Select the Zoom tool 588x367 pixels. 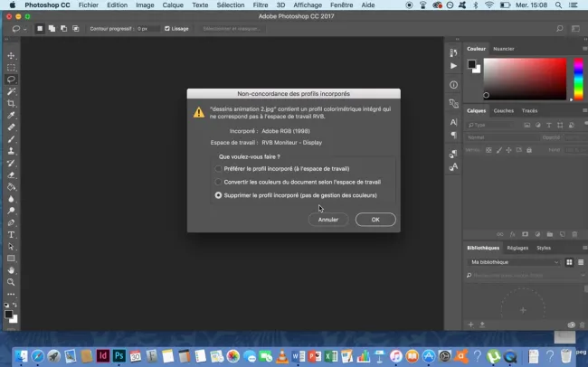(11, 282)
